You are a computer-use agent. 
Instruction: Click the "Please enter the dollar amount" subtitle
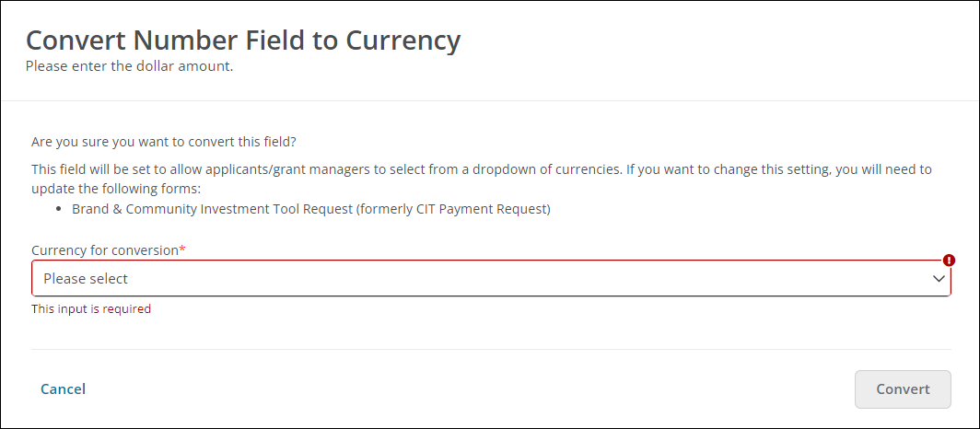tap(129, 66)
